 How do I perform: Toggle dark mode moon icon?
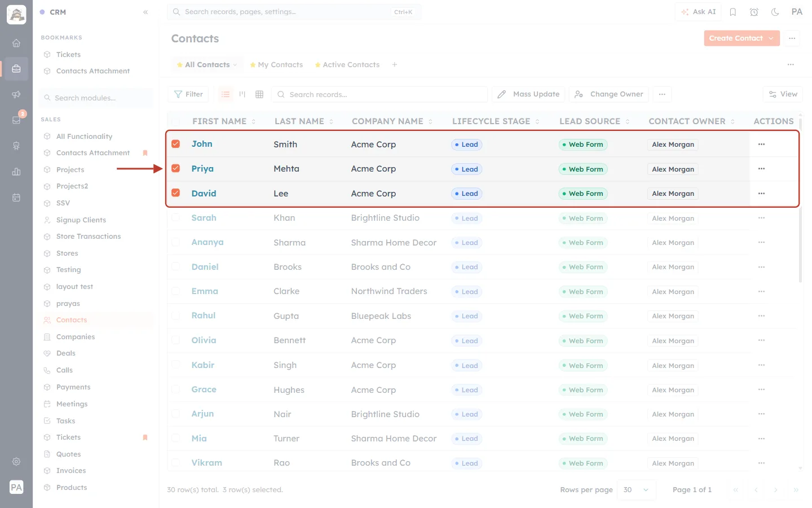[775, 12]
